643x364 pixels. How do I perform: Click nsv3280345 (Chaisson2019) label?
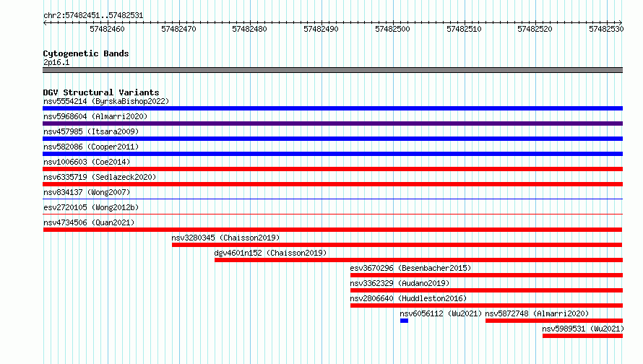225,238
